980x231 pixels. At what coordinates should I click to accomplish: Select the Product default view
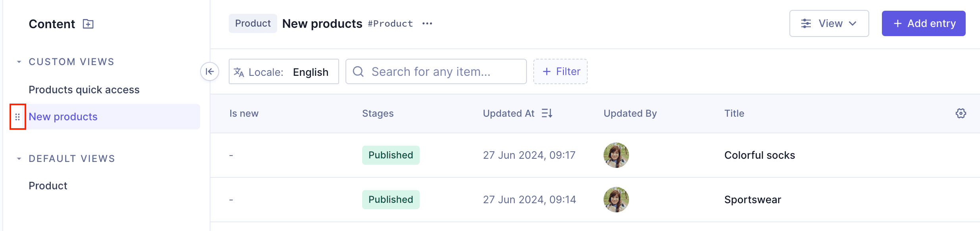[48, 185]
